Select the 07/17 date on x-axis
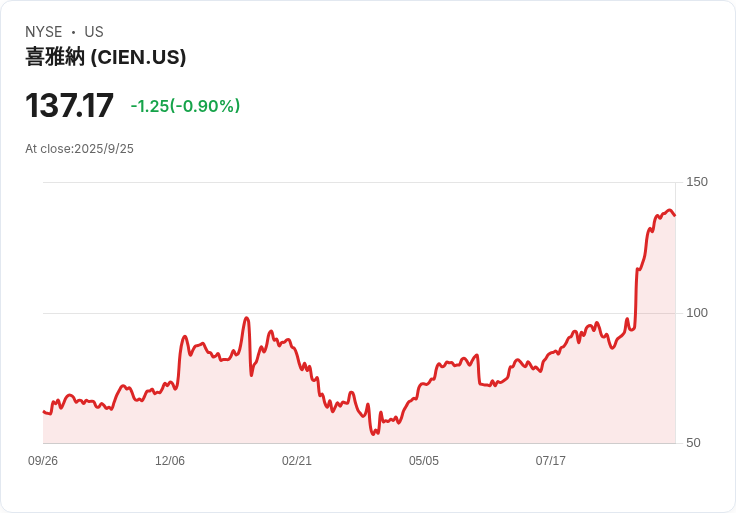Screen dimensions: 736x513 coord(551,461)
